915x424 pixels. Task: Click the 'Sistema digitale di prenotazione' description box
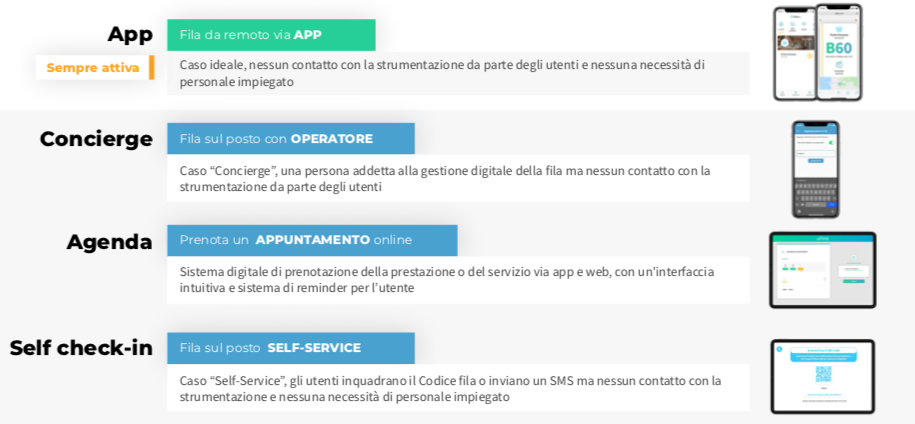click(x=457, y=280)
